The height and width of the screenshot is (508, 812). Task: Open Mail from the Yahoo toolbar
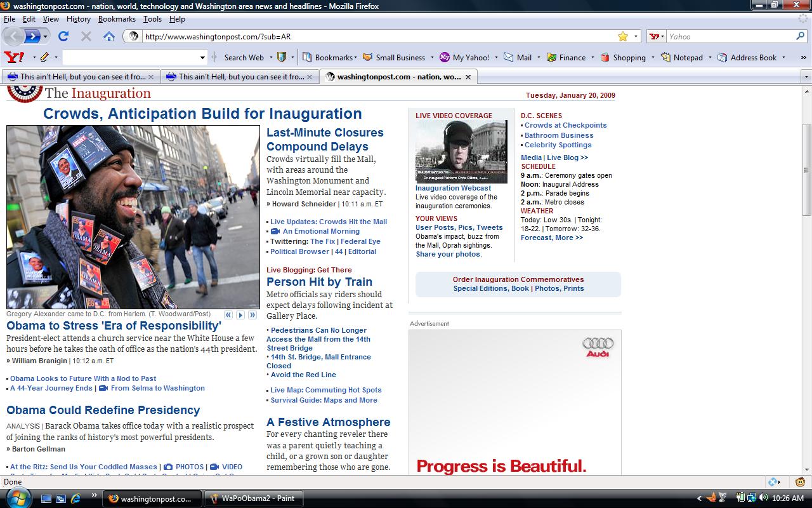(518, 57)
